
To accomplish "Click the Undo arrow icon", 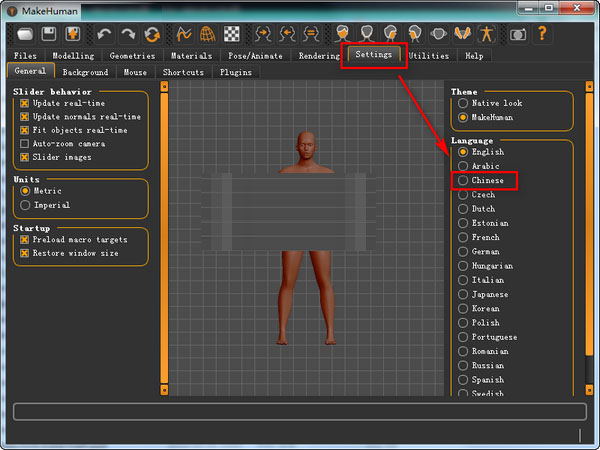I will (x=102, y=34).
